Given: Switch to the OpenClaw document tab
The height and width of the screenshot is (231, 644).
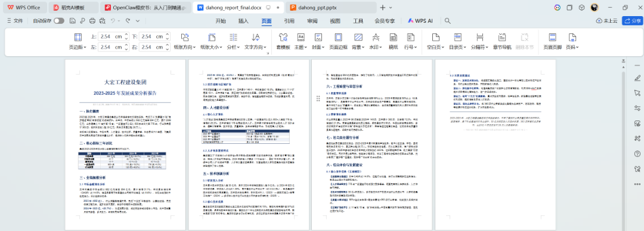Looking at the screenshot, I should click(146, 7).
